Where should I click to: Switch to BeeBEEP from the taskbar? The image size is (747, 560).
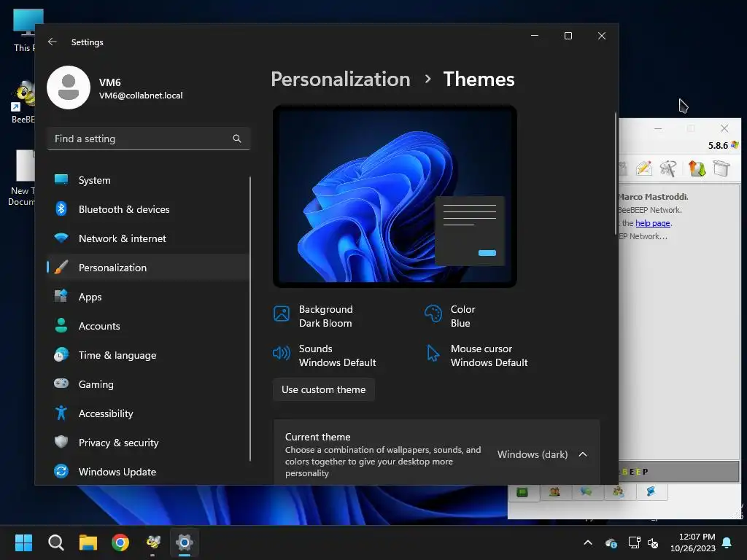click(152, 542)
